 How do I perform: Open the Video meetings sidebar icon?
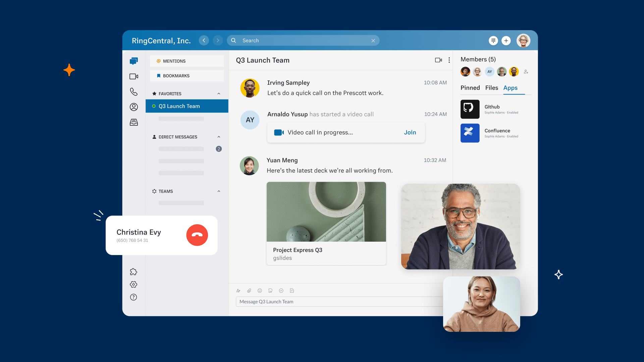click(x=133, y=76)
